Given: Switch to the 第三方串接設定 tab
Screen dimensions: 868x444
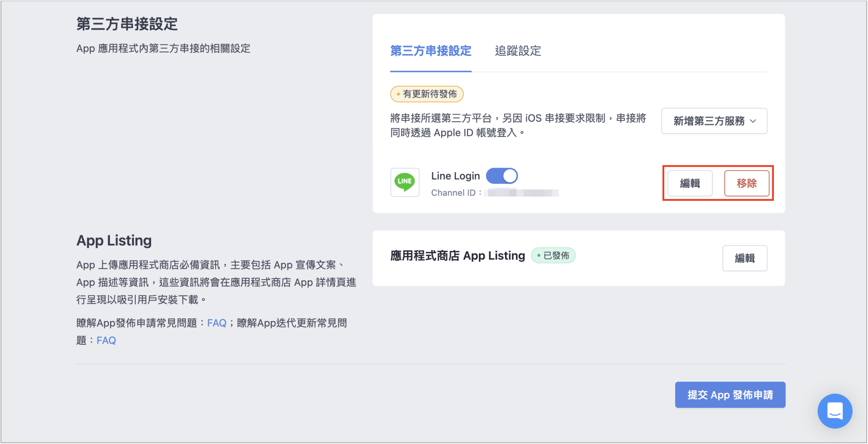Looking at the screenshot, I should coord(430,51).
